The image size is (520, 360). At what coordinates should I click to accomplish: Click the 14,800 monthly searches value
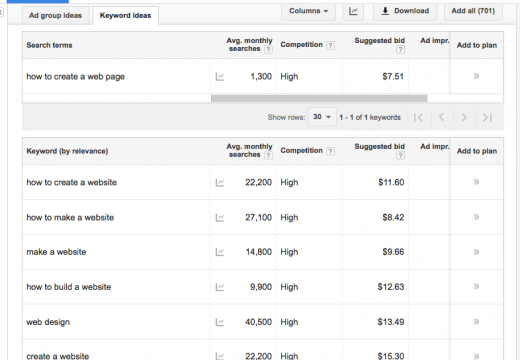point(259,252)
